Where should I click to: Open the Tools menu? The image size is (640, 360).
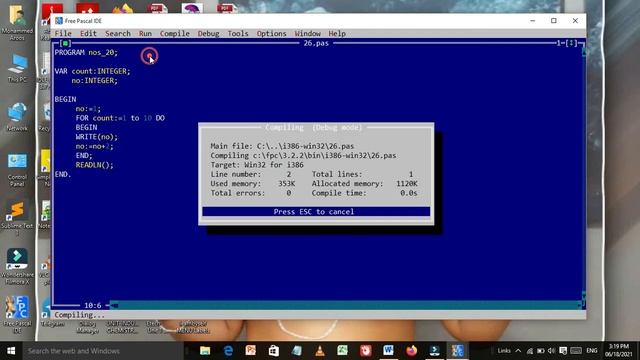click(238, 33)
